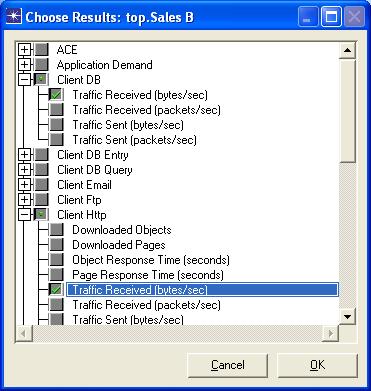Toggle the Client DB group checkbox

click(x=42, y=80)
